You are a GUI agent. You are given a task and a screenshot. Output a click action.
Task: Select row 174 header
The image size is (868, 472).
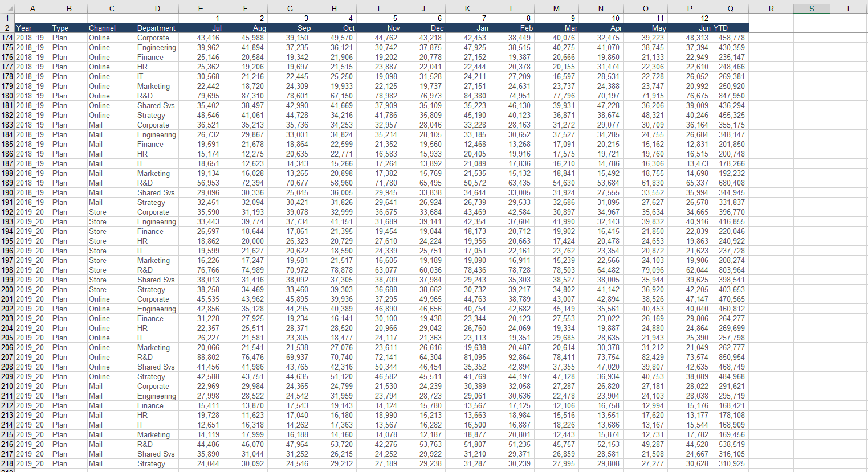7,38
